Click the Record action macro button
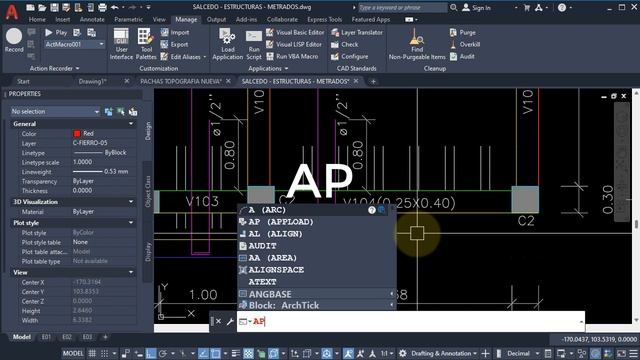The image size is (640, 360). tap(14, 41)
